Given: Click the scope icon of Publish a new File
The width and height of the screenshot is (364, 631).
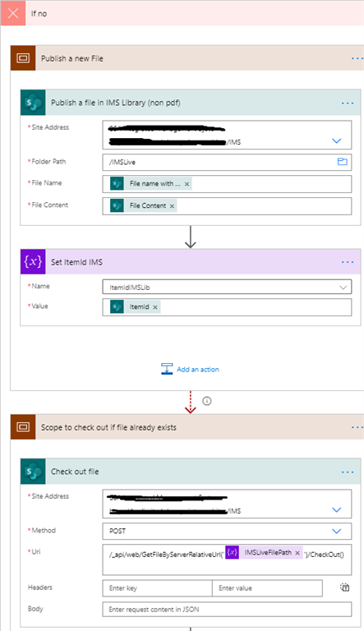Looking at the screenshot, I should 23,58.
